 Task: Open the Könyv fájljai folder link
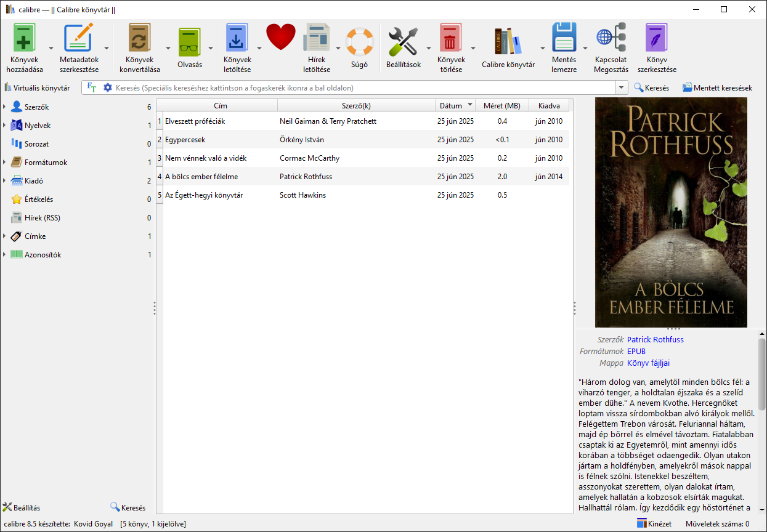pos(648,363)
